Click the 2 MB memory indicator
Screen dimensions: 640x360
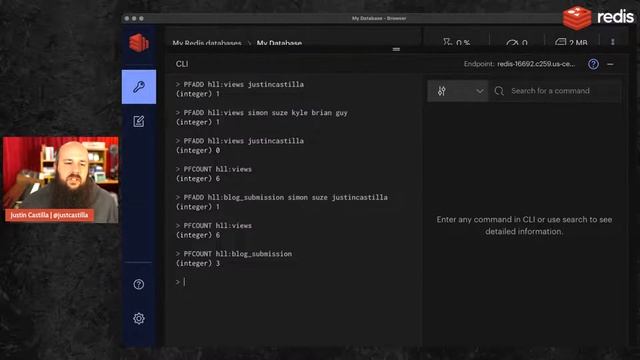point(571,42)
